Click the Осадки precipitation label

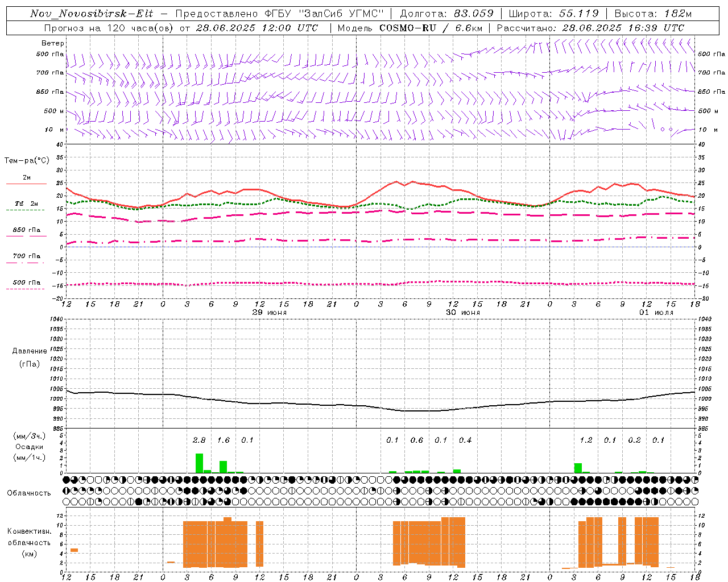(29, 447)
